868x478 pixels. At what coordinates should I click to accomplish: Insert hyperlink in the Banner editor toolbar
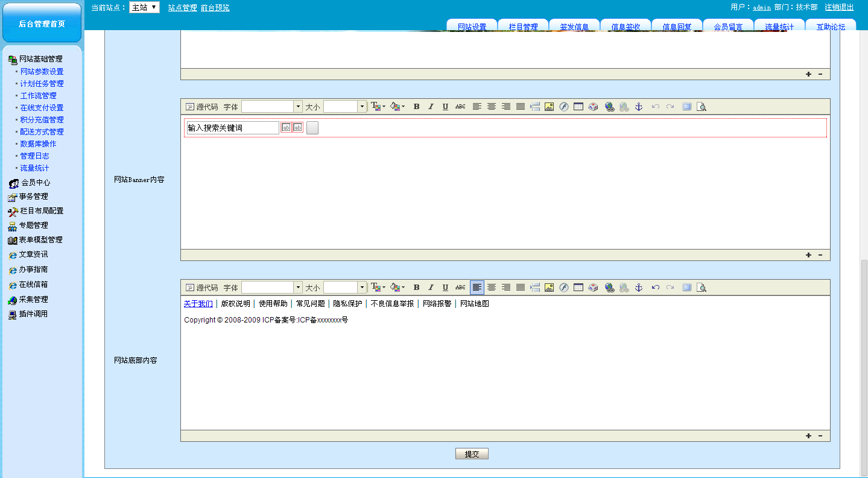tap(609, 107)
